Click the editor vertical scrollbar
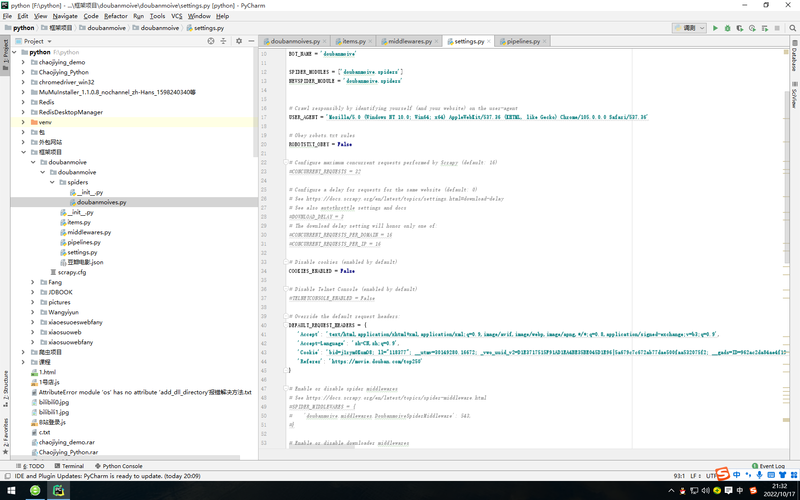This screenshot has width=800, height=500. [786, 177]
